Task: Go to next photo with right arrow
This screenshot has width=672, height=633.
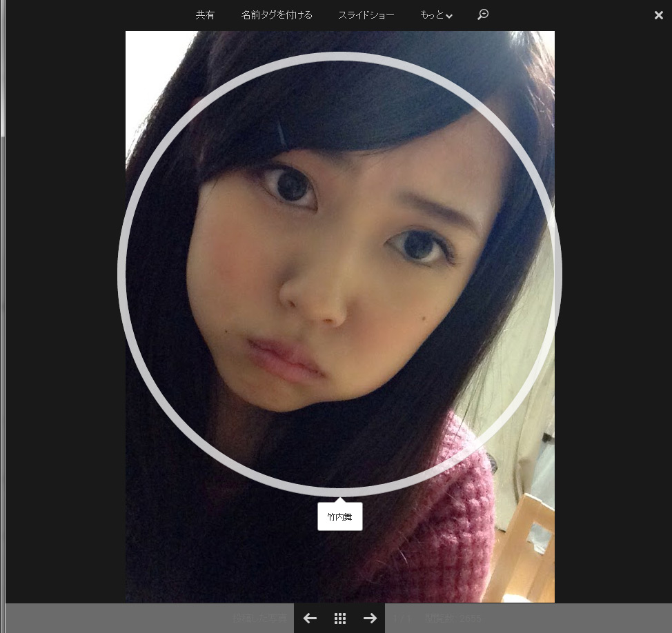Action: (x=370, y=618)
